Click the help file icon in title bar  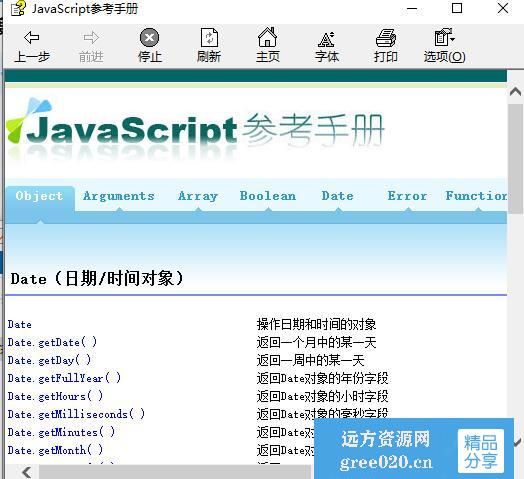(x=18, y=8)
